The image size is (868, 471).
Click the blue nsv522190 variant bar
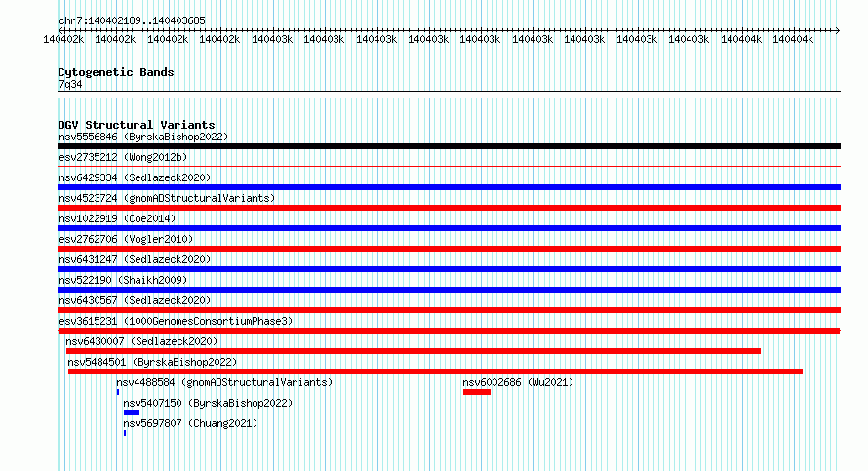[x=449, y=290]
